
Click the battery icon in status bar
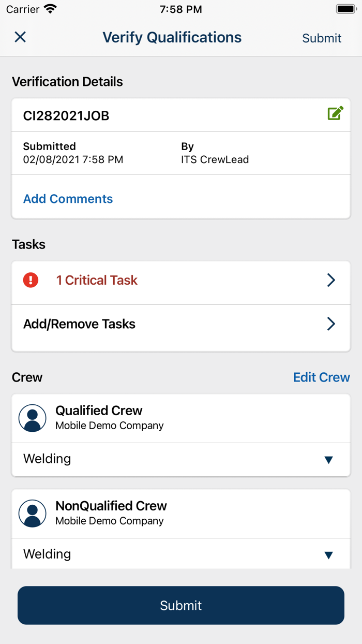[345, 8]
